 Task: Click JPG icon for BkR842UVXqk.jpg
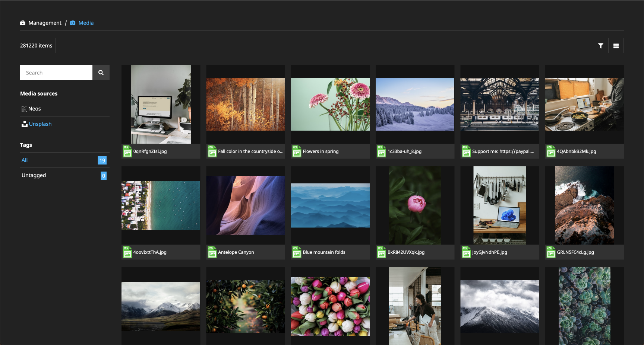381,252
